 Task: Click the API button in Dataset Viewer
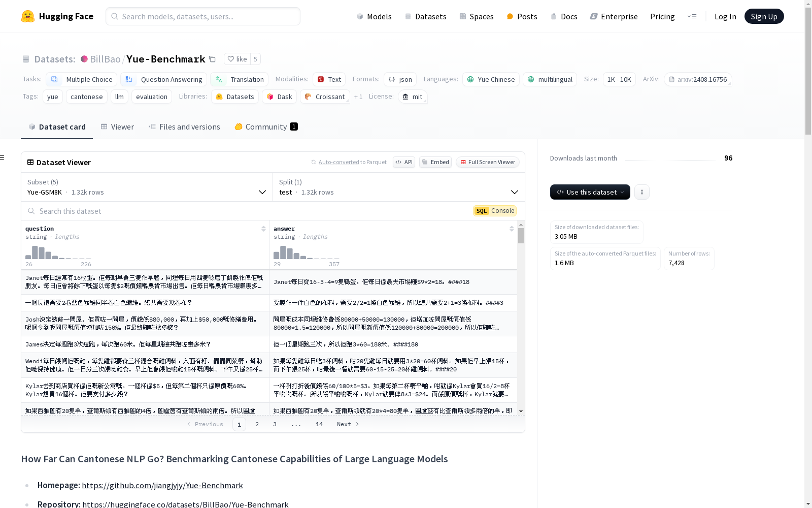(x=404, y=162)
